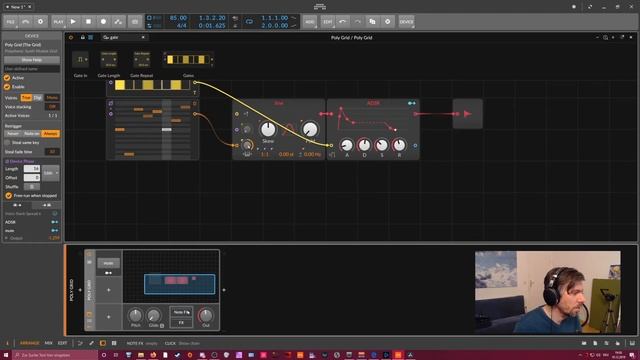Open the Voice stacking dropdown
640x360 pixels.
[x=52, y=107]
